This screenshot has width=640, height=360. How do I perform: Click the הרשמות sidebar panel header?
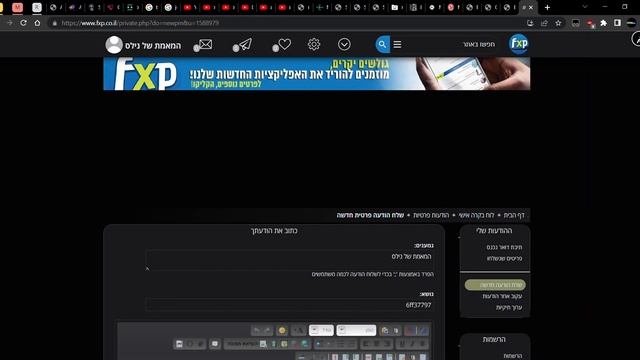pyautogui.click(x=494, y=340)
